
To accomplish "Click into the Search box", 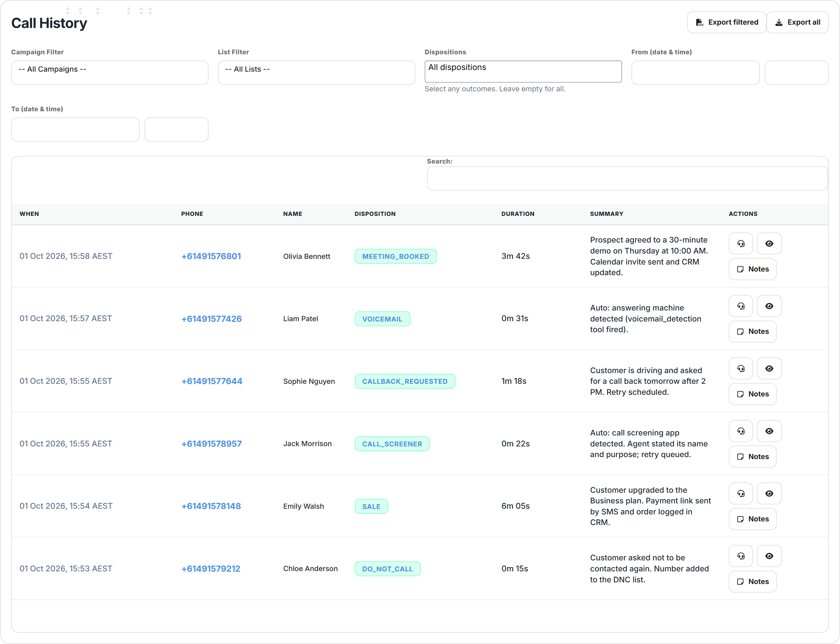I will (x=628, y=178).
